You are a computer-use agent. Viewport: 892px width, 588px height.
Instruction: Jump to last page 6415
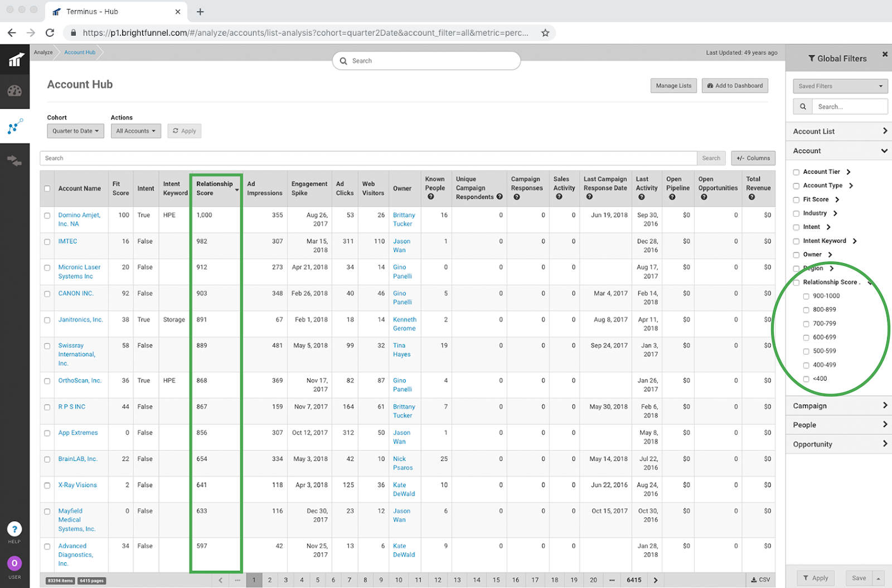click(x=634, y=580)
